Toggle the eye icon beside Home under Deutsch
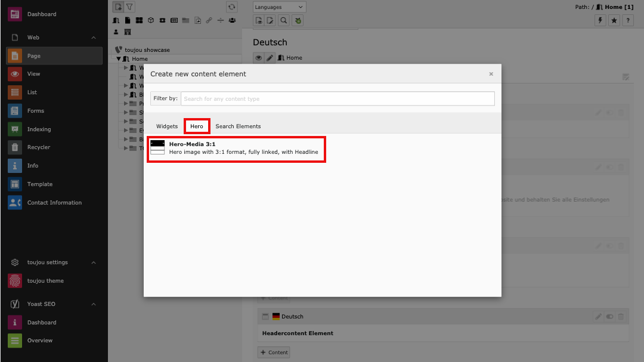Image resolution: width=644 pixels, height=362 pixels. tap(259, 58)
